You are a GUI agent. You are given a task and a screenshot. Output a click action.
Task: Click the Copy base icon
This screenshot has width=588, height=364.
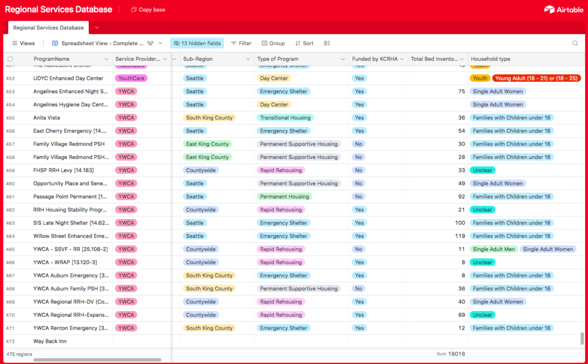click(x=134, y=10)
